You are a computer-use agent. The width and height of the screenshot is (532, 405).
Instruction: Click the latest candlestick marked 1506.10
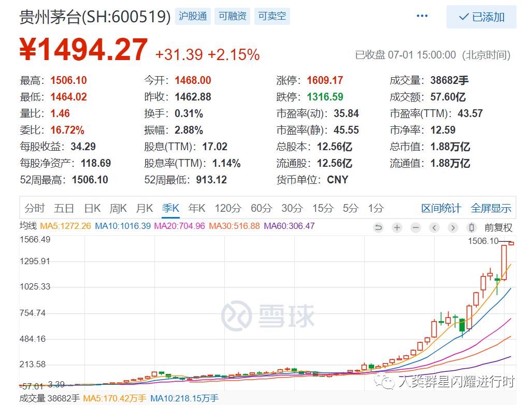coord(511,243)
